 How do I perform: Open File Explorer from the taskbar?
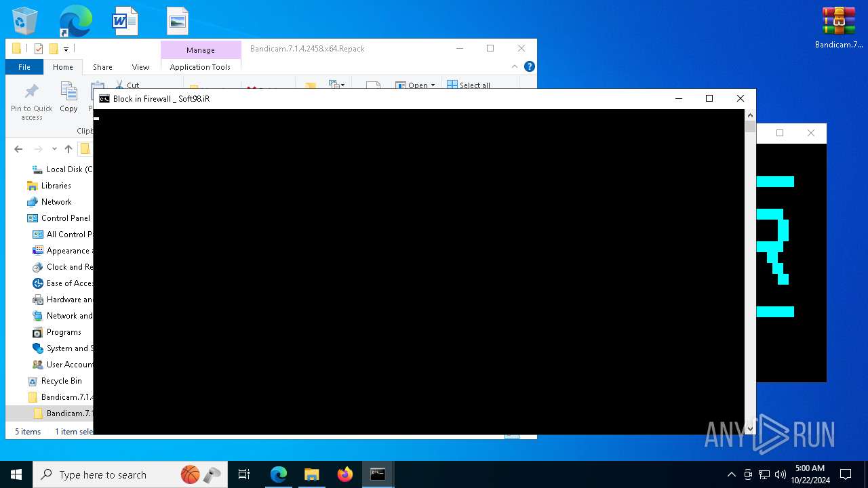click(x=312, y=474)
